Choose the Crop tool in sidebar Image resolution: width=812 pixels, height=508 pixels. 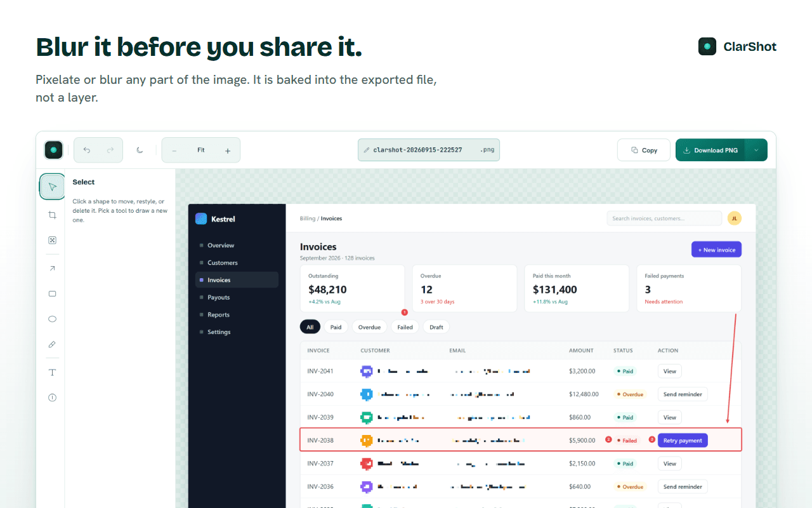52,215
